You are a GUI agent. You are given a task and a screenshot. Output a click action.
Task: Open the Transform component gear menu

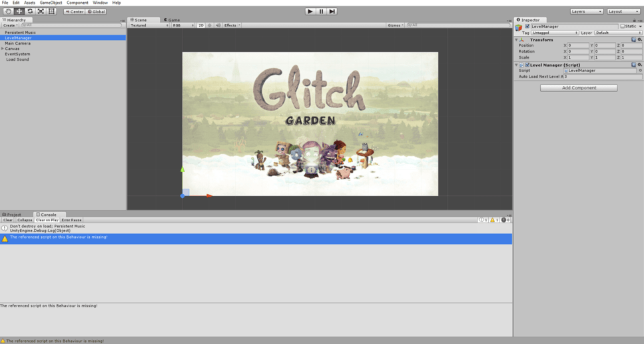639,40
